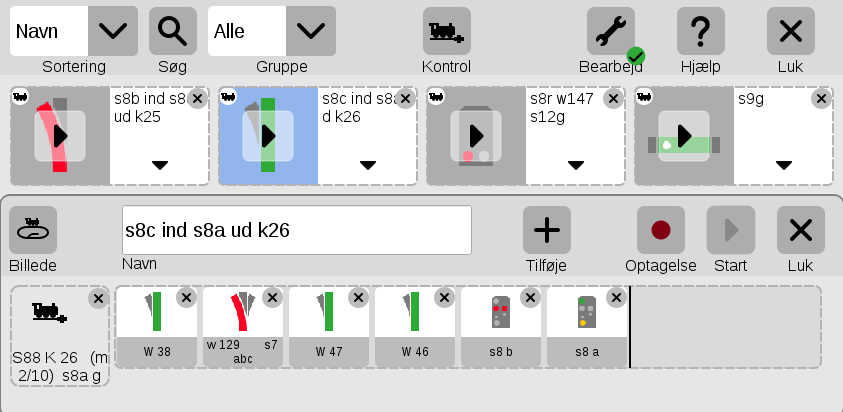The height and width of the screenshot is (412, 843).
Task: Play the s8r w147 s12g route
Action: 476,136
